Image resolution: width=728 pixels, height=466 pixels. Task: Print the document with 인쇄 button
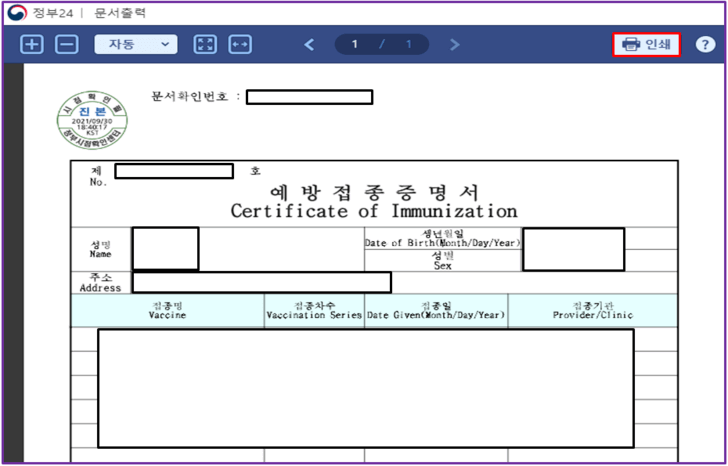click(646, 45)
